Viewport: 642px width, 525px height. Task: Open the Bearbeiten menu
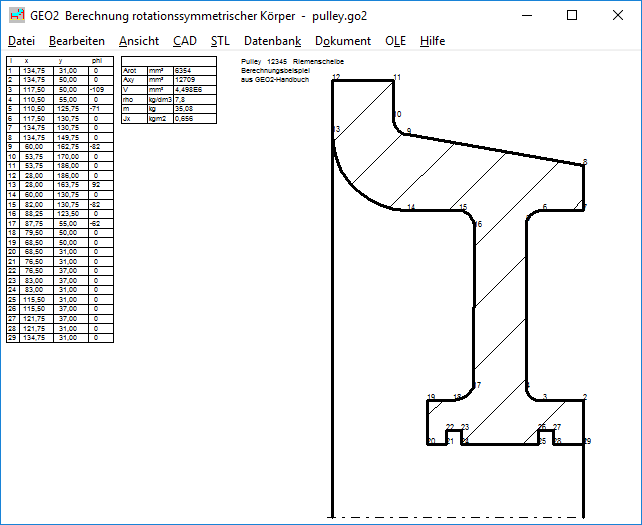click(77, 41)
